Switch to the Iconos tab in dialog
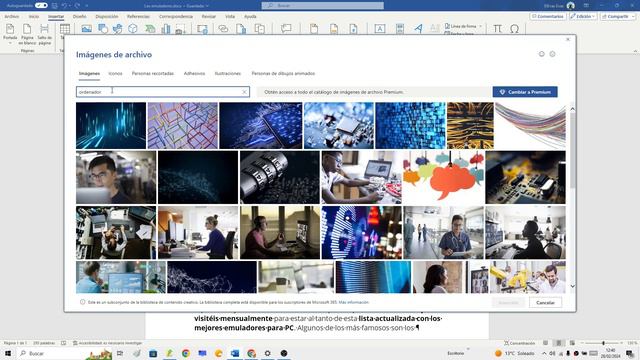Image resolution: width=640 pixels, height=360 pixels. (115, 73)
